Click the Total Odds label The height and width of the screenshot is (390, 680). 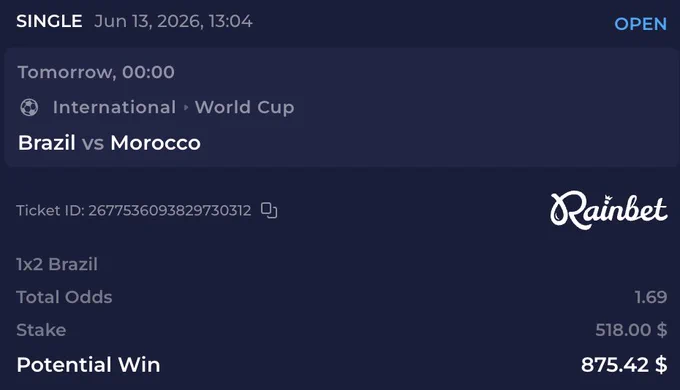(64, 297)
